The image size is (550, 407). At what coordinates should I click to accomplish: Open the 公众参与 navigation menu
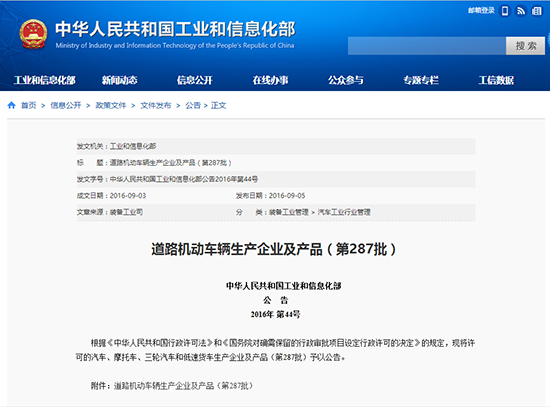coord(346,80)
